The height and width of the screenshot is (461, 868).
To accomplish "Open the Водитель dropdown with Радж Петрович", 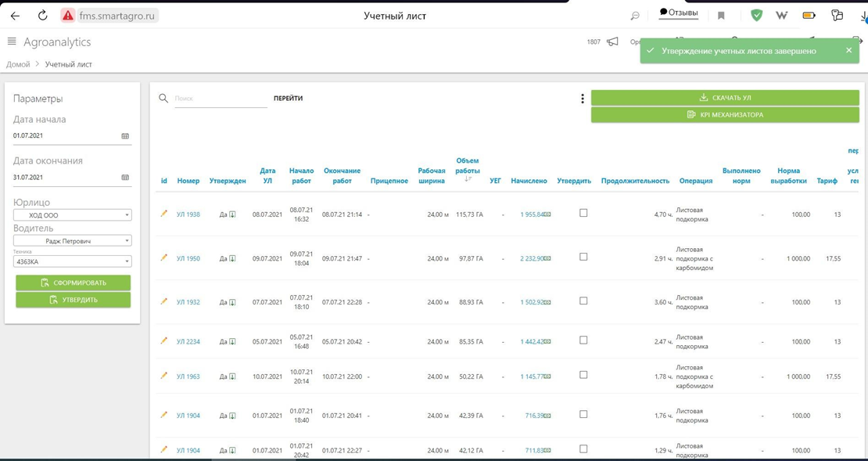I will (x=73, y=241).
